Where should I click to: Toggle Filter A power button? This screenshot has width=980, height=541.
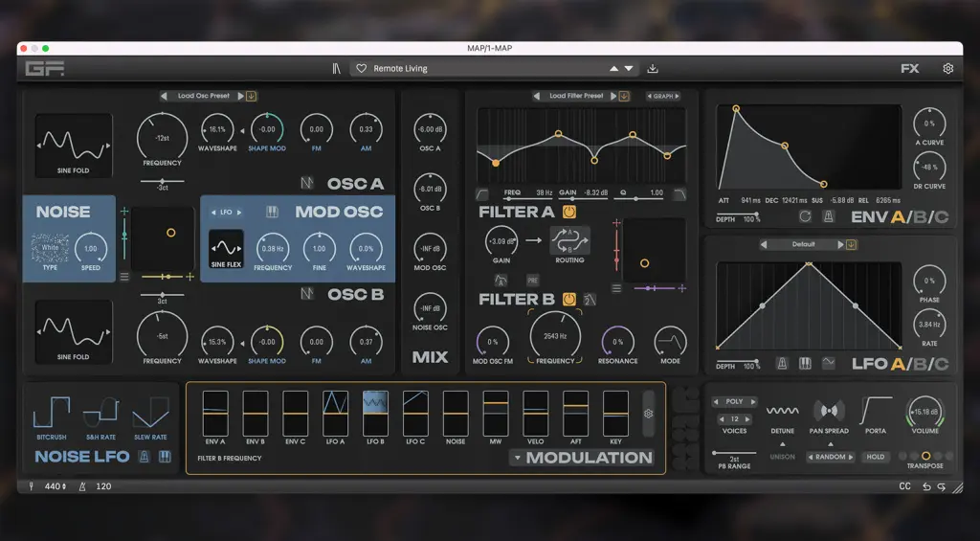(x=568, y=212)
